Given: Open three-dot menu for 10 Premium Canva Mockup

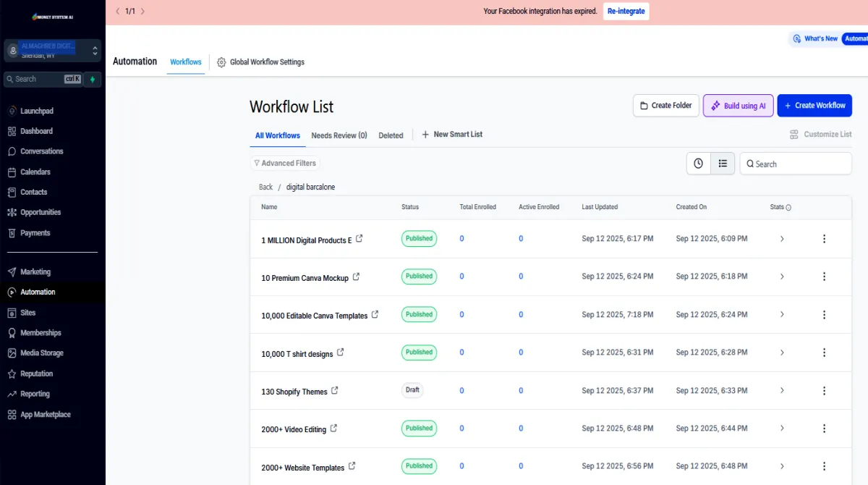Looking at the screenshot, I should [x=824, y=277].
